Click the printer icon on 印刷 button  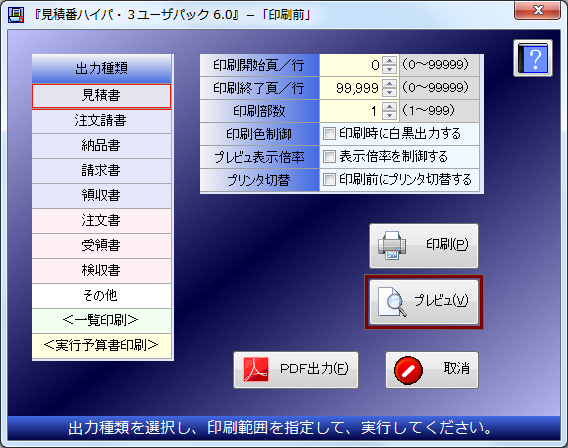pos(391,245)
